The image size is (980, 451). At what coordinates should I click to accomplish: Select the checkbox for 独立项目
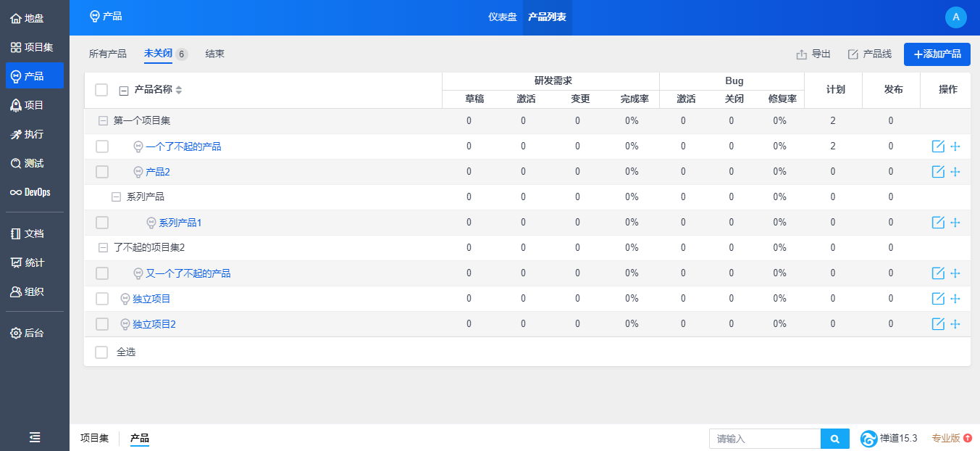[102, 299]
